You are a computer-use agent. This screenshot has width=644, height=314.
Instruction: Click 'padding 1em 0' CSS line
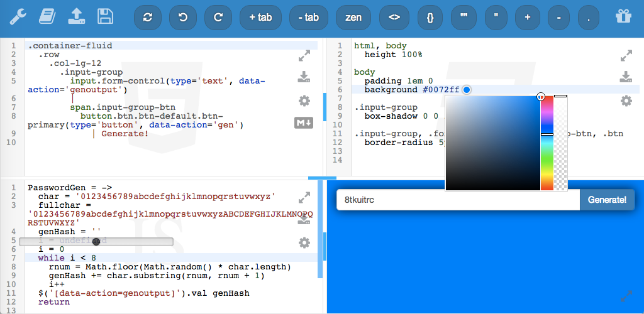pos(399,81)
